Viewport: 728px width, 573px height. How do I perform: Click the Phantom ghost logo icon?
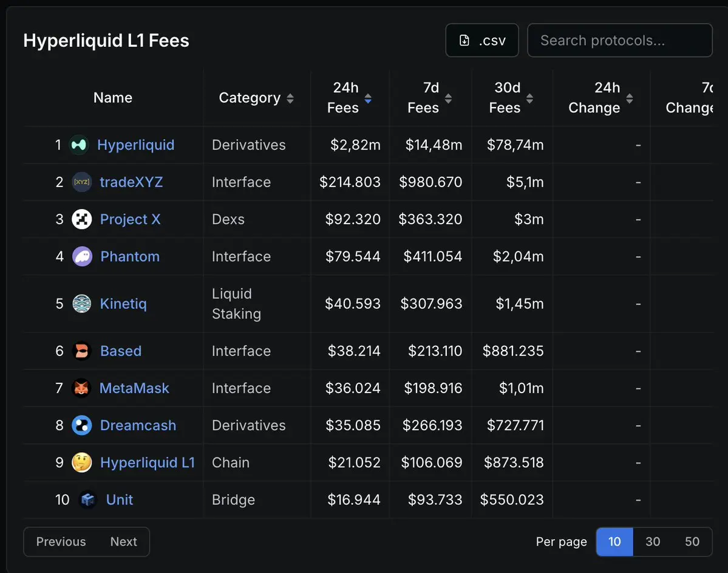82,256
